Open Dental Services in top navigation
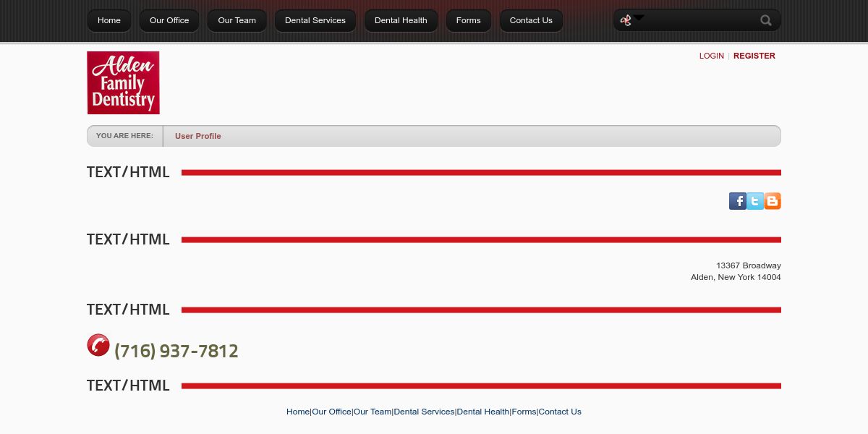The width and height of the screenshot is (868, 434). (x=315, y=20)
